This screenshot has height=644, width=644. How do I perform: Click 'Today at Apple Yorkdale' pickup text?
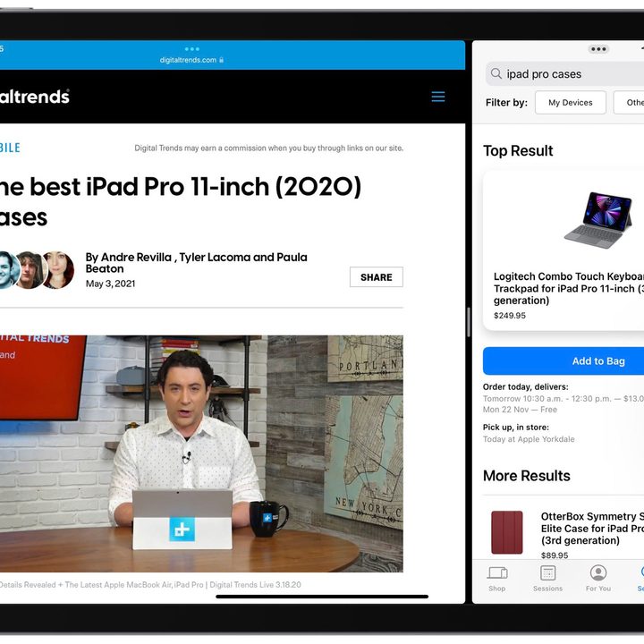pos(529,439)
